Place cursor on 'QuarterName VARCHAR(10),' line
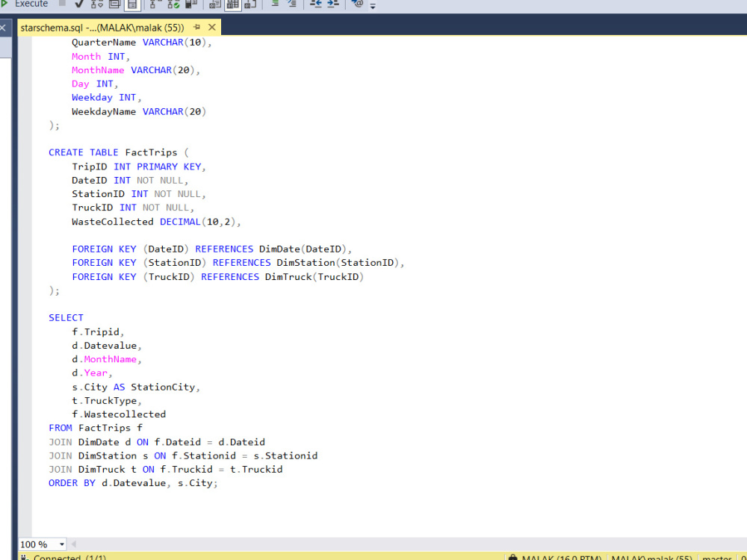Viewport: 747px width, 560px height. (x=141, y=43)
